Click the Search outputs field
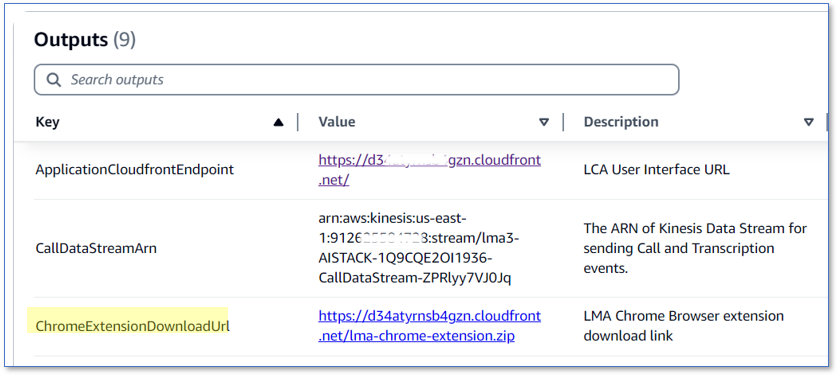Viewport: 837px width, 376px height. [356, 80]
